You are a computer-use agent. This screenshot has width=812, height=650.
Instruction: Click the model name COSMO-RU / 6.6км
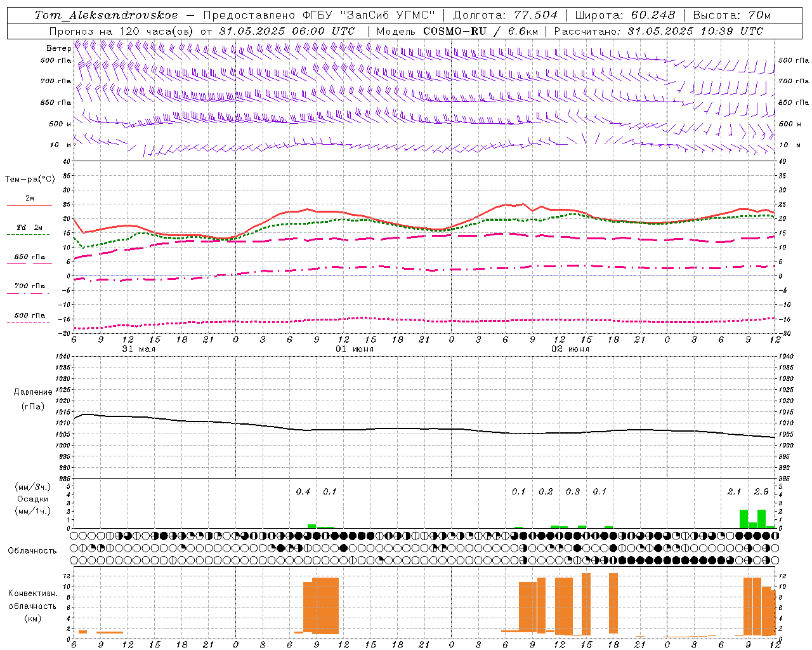coord(481,31)
